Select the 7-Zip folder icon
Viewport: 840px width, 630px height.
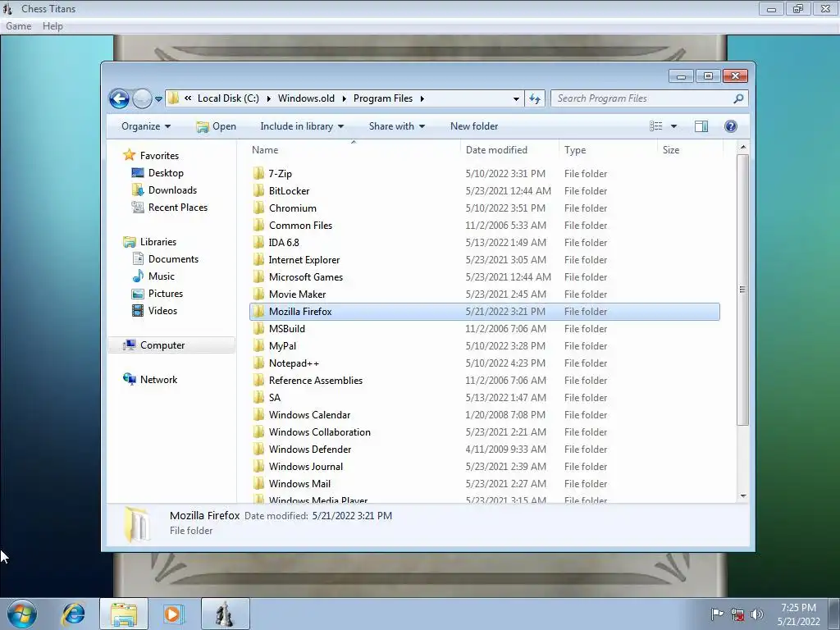[258, 173]
